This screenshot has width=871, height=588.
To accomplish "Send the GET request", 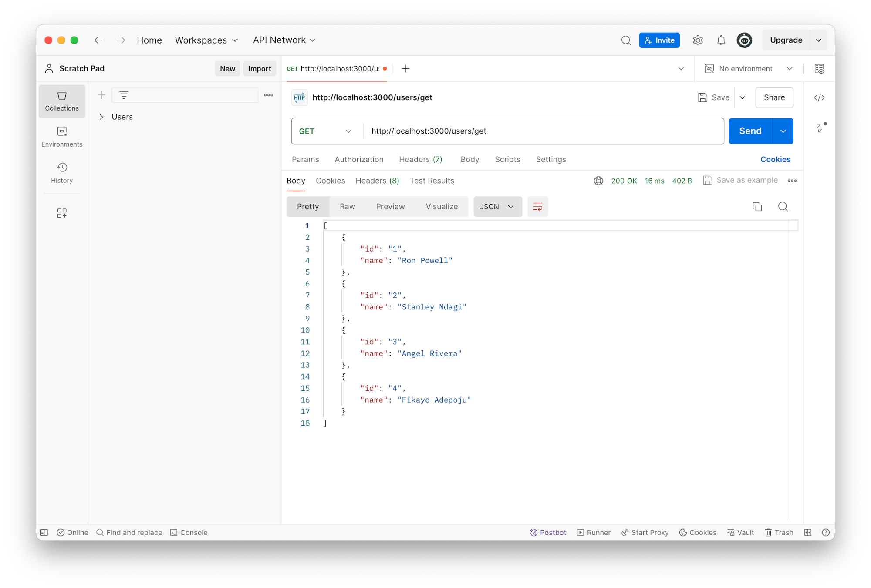I will coord(749,131).
